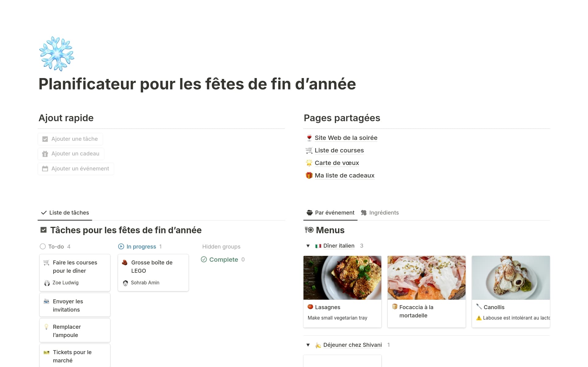
Task: Click the snowflake page icon
Action: click(57, 54)
